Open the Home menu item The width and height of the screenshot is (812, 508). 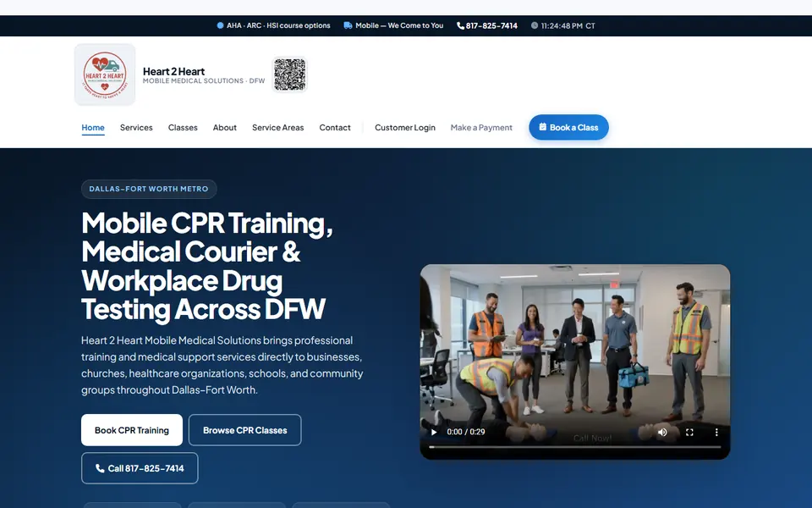93,128
